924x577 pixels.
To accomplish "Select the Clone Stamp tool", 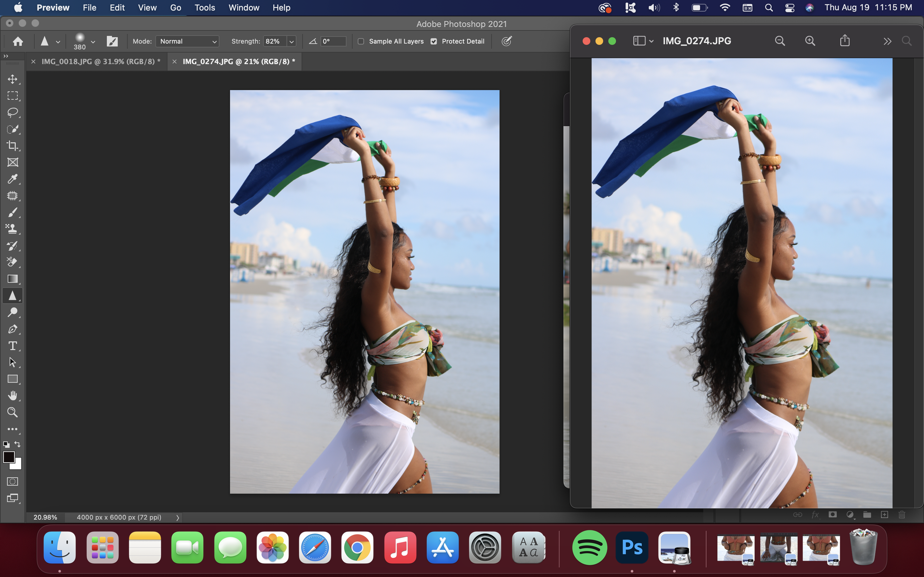I will [12, 229].
